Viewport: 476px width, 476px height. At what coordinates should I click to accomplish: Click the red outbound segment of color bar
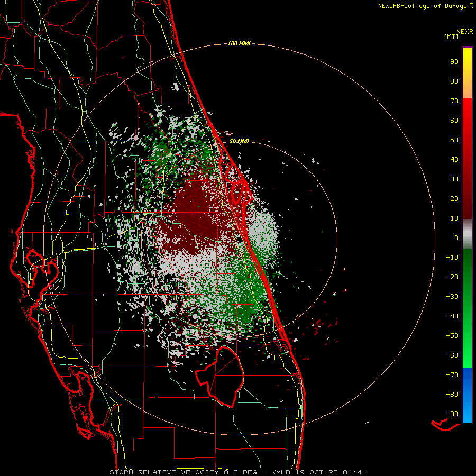coord(467,159)
